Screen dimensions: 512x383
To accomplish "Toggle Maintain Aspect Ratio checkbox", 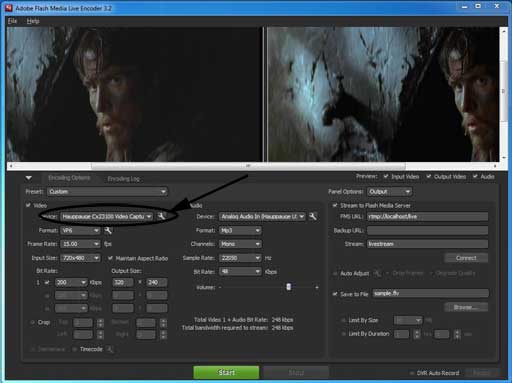I will (110, 258).
